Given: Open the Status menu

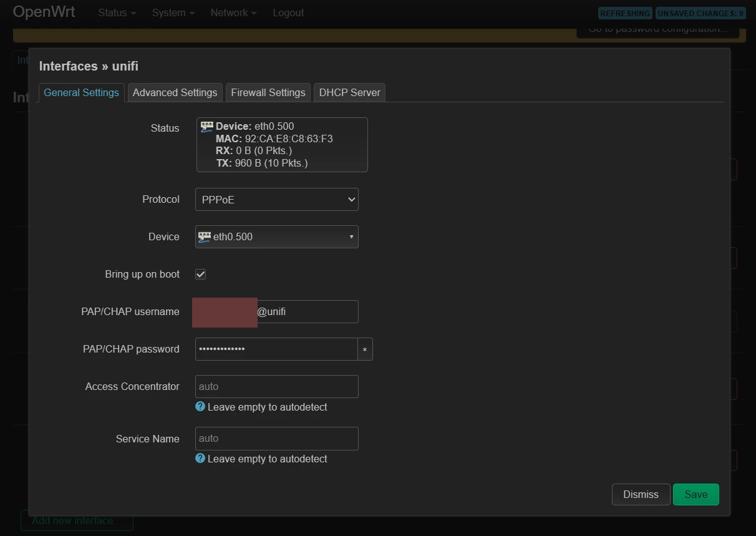Looking at the screenshot, I should pyautogui.click(x=117, y=13).
